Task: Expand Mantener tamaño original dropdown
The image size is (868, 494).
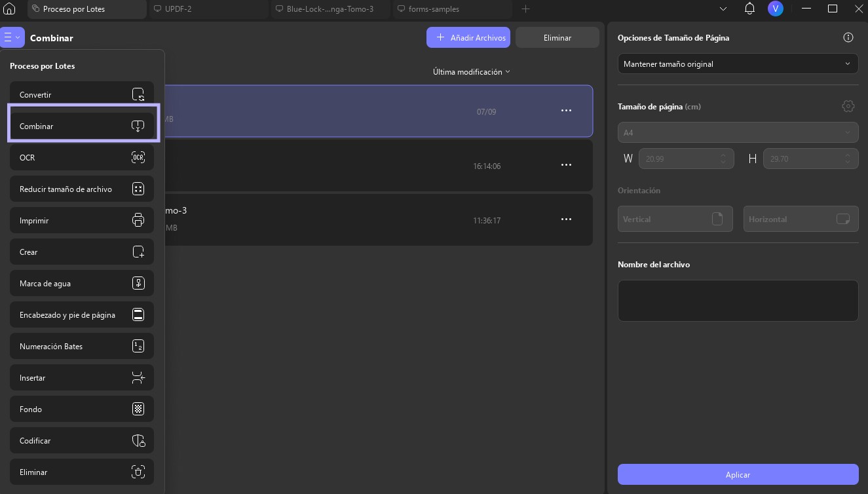Action: [738, 64]
